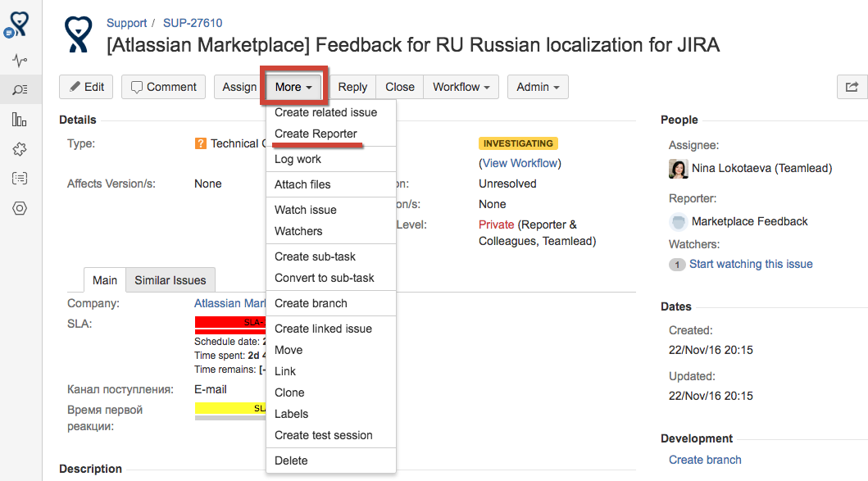The width and height of the screenshot is (868, 481).
Task: Collapse the More dropdown menu
Action: tap(293, 87)
